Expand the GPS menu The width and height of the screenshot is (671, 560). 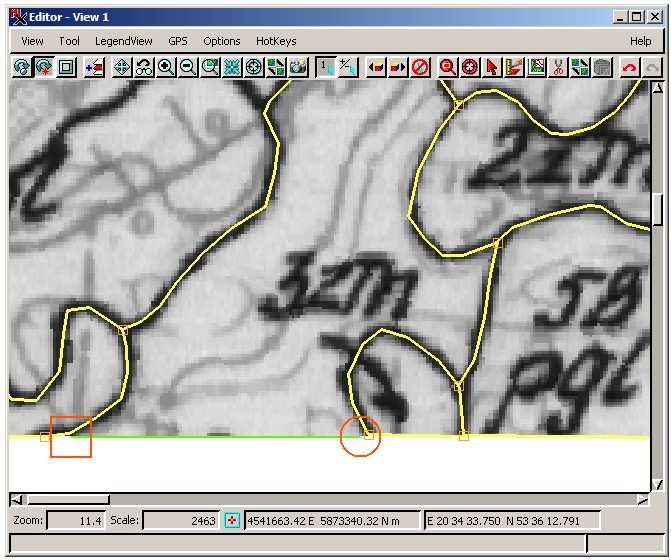178,41
